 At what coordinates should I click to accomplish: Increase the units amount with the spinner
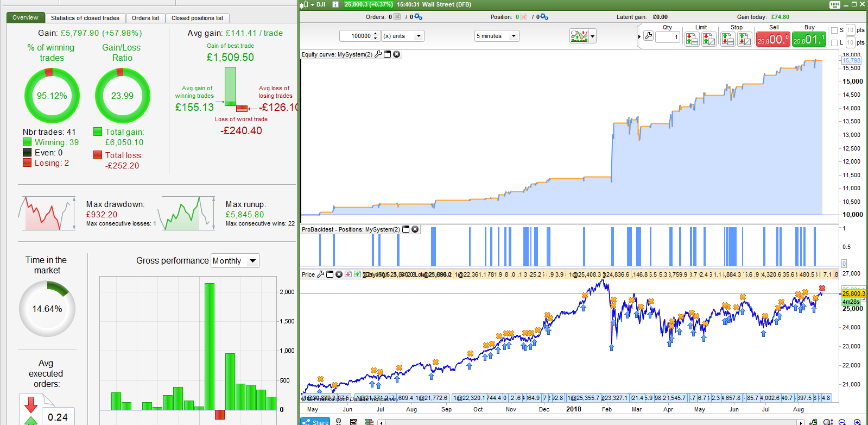(375, 34)
